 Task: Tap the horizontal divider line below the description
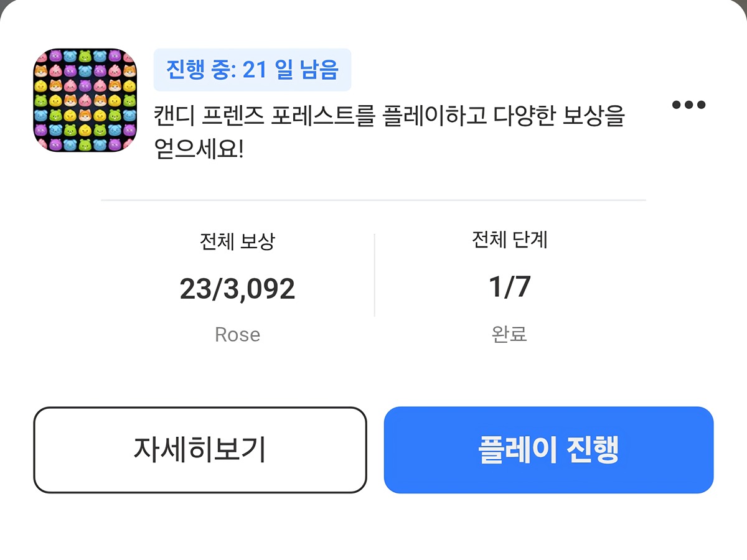point(374,200)
